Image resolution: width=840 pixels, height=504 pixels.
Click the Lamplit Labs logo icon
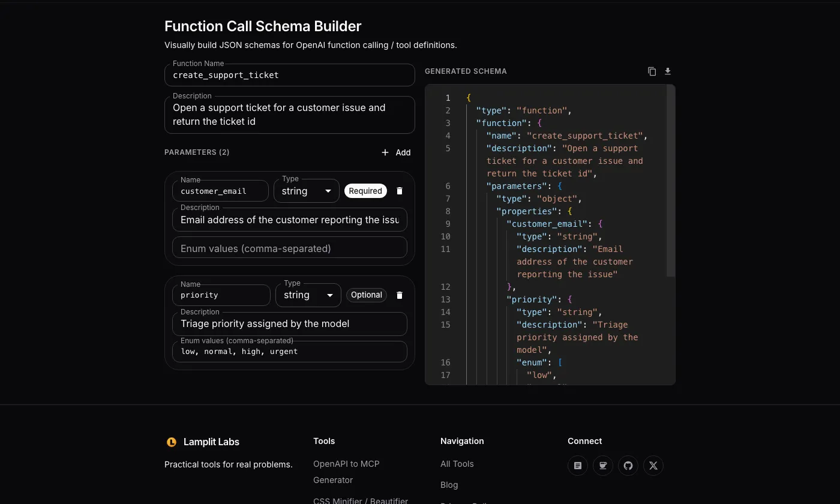(x=172, y=442)
